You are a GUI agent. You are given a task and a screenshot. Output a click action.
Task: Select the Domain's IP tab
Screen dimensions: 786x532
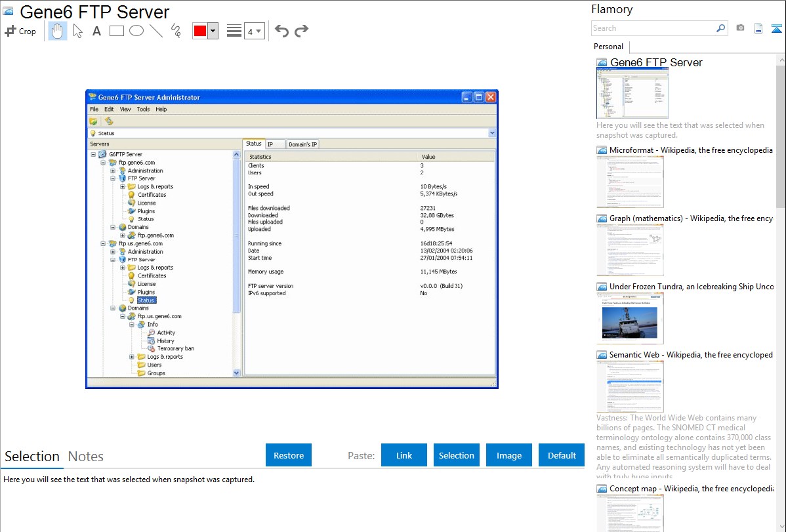pyautogui.click(x=302, y=144)
